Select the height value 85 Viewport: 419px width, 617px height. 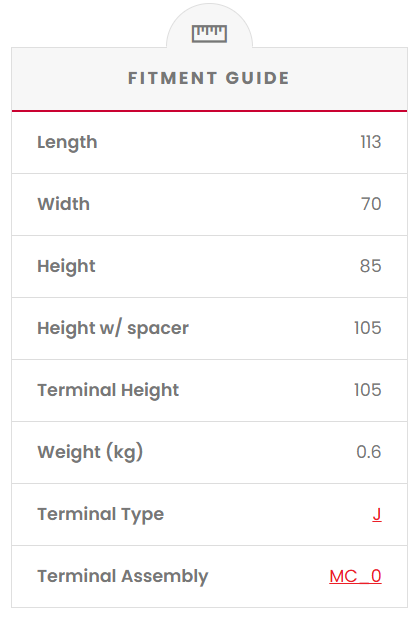pos(371,266)
